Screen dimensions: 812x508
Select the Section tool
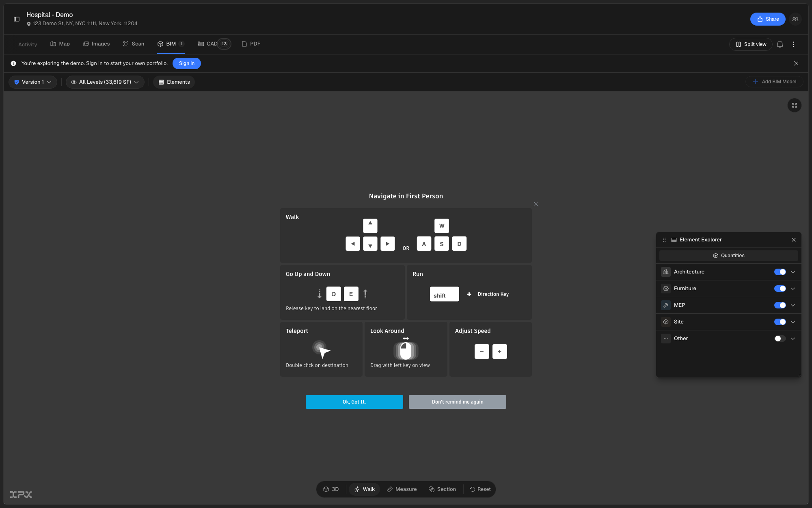pos(442,489)
